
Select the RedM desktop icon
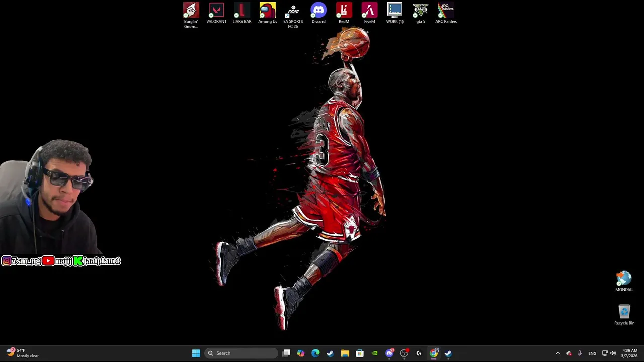click(344, 13)
